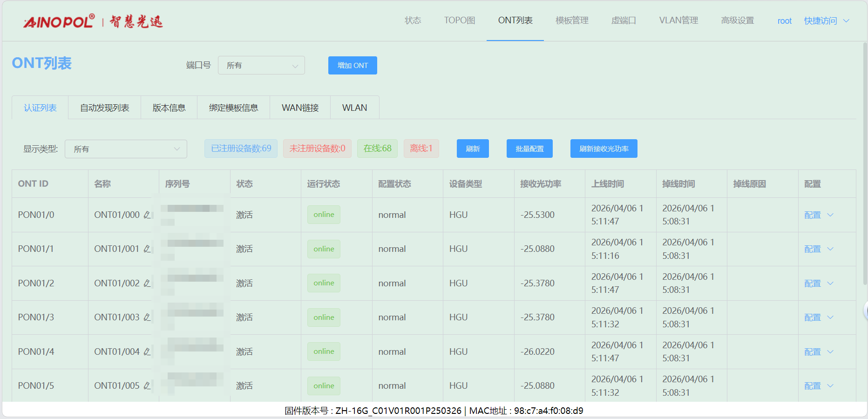Click the edit pencil icon beside ONT01/003
The height and width of the screenshot is (419, 868).
coord(147,318)
